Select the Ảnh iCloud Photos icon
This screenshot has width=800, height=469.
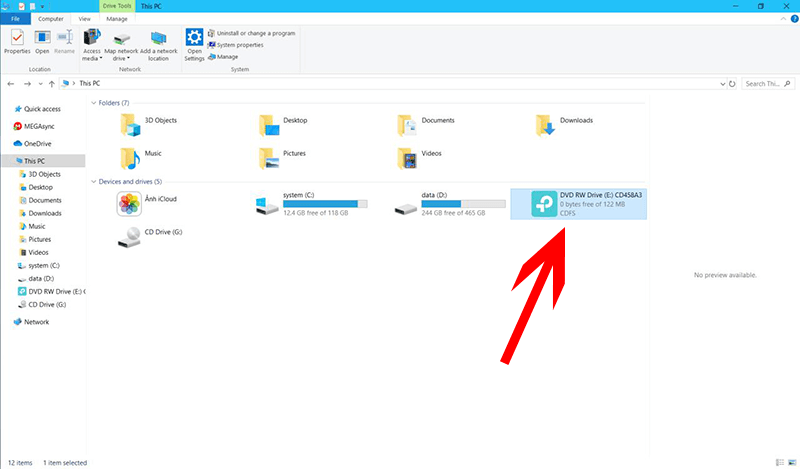[129, 204]
